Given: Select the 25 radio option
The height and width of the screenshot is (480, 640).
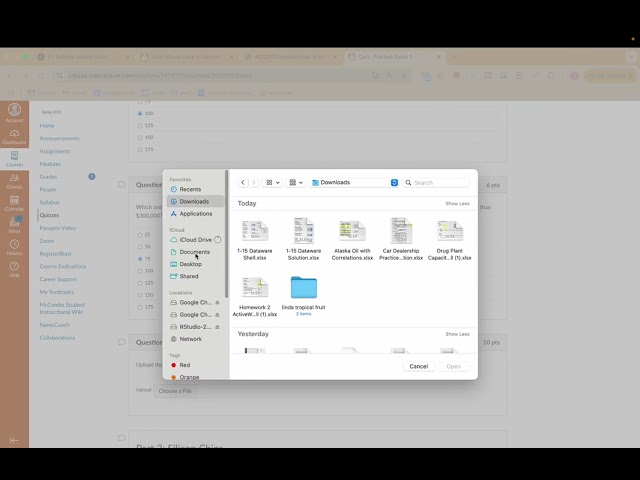Looking at the screenshot, I should [x=139, y=234].
